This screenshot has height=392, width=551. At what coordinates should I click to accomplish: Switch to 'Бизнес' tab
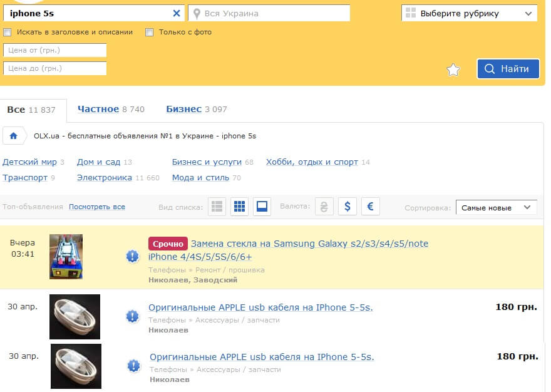pyautogui.click(x=184, y=109)
